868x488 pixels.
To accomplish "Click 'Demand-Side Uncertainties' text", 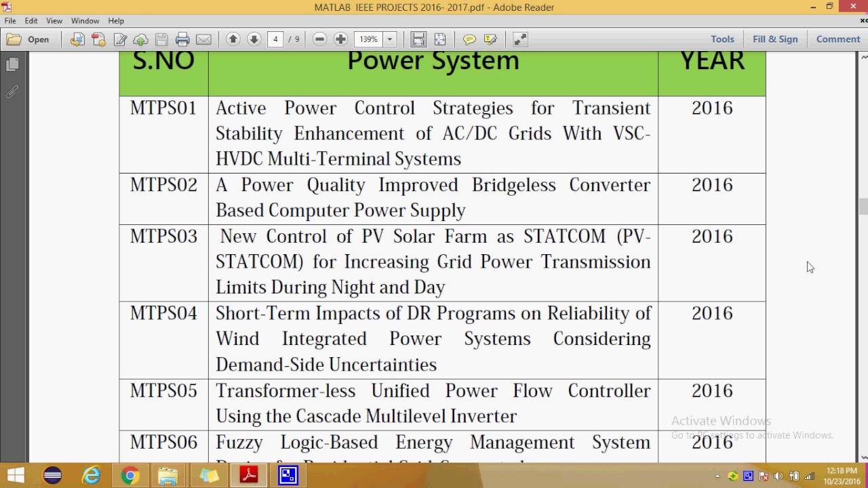I will 326,365.
